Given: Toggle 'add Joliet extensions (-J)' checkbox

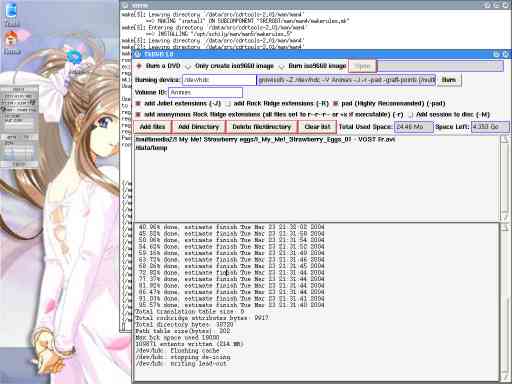Looking at the screenshot, I should [x=138, y=104].
